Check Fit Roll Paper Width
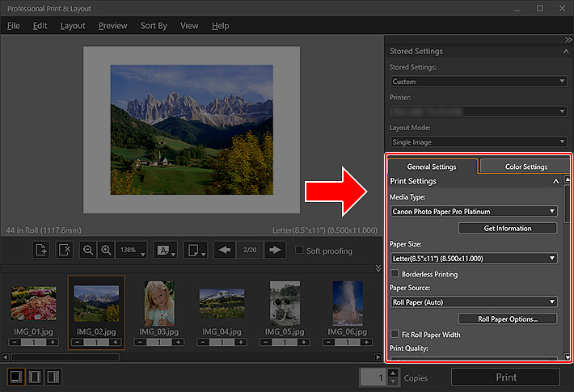574x392 pixels. click(x=395, y=335)
